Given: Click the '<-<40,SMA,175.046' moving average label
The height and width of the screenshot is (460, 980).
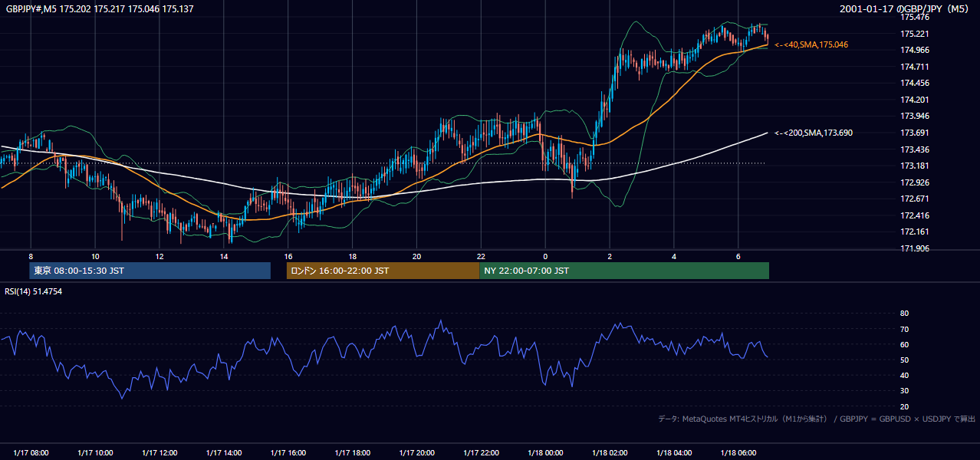Looking at the screenshot, I should (811, 45).
